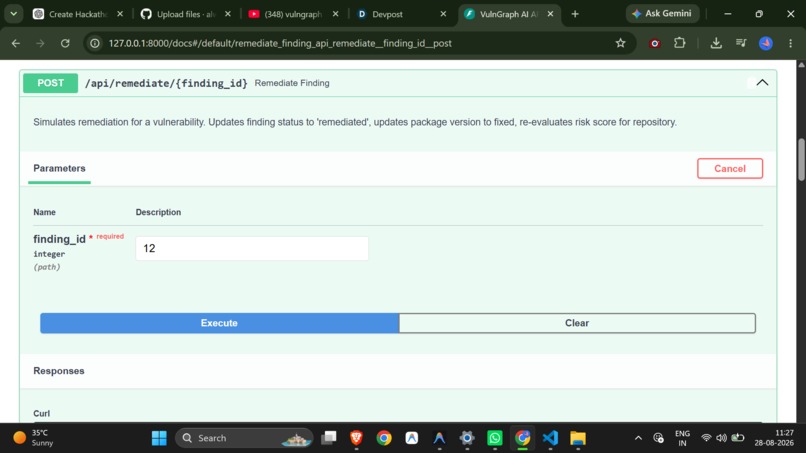Open the Wi-Fi network icon
806x453 pixels.
point(706,438)
